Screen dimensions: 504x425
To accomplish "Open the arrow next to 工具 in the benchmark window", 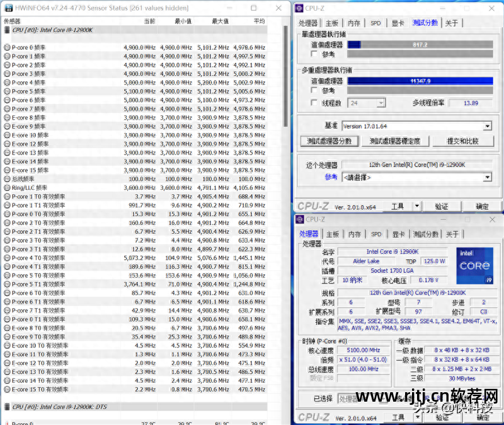I will pyautogui.click(x=416, y=206).
